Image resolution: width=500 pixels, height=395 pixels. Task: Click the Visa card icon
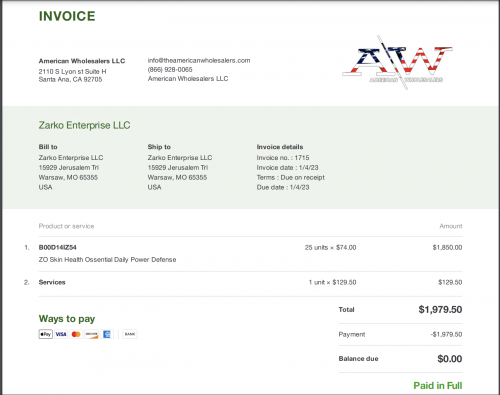[x=61, y=334]
